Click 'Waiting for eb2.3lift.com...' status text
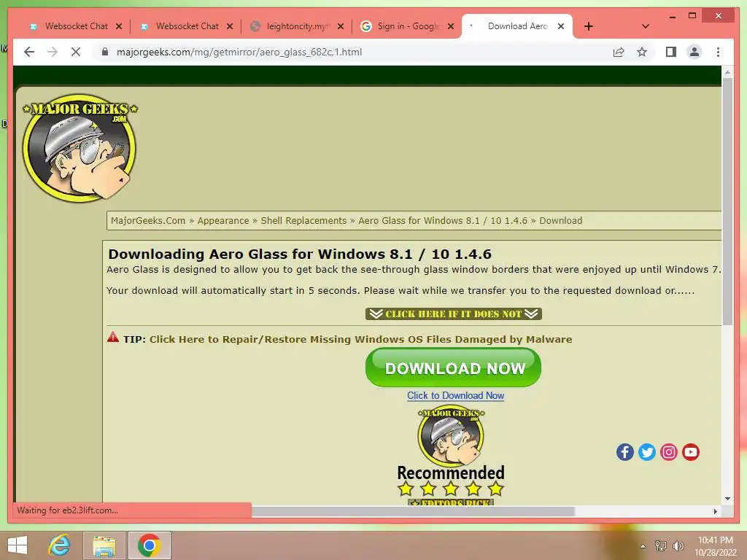 point(68,510)
